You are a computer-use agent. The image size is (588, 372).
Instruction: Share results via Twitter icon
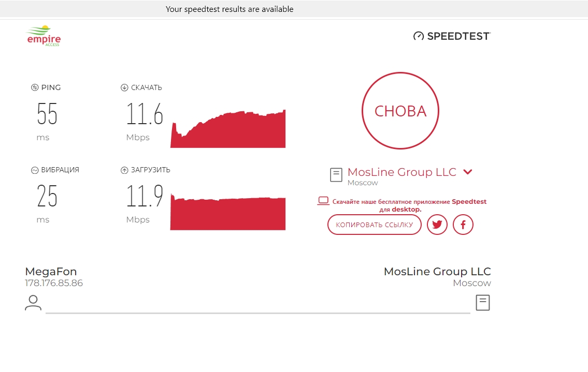tap(437, 225)
